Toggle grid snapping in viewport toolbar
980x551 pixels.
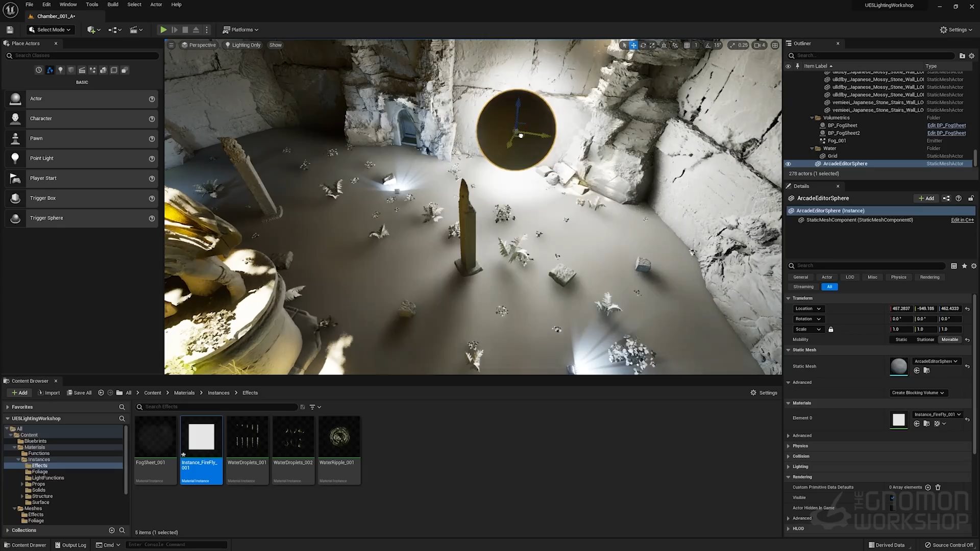pyautogui.click(x=687, y=45)
